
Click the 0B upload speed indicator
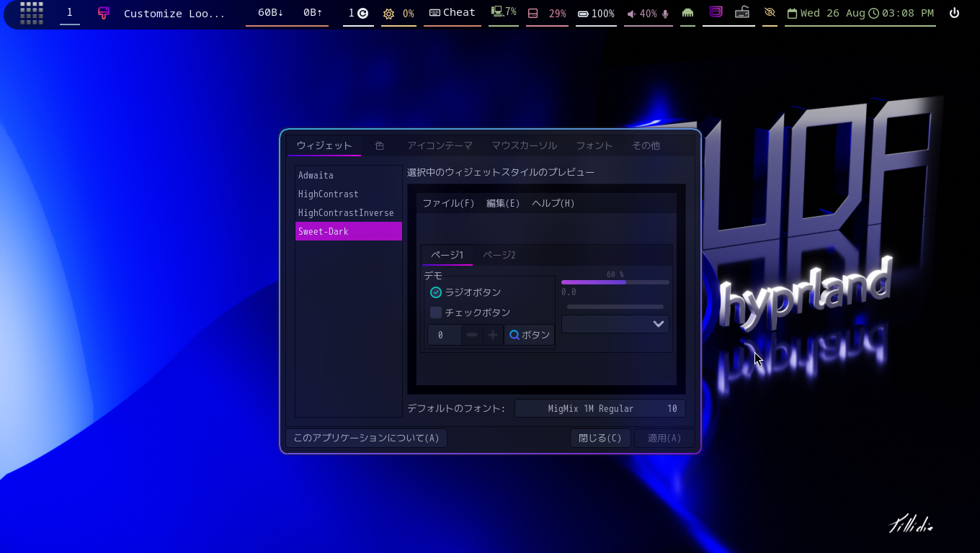click(313, 12)
